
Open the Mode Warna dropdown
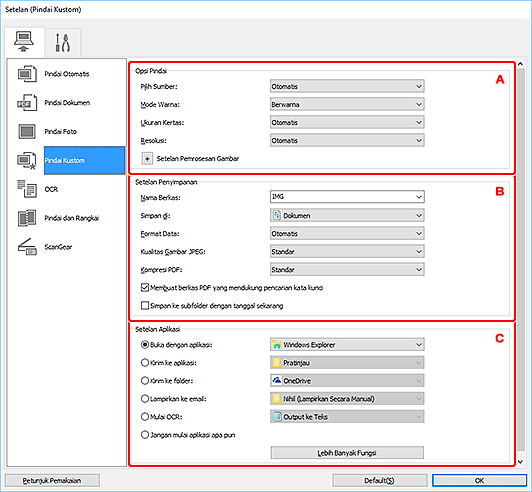(x=347, y=105)
